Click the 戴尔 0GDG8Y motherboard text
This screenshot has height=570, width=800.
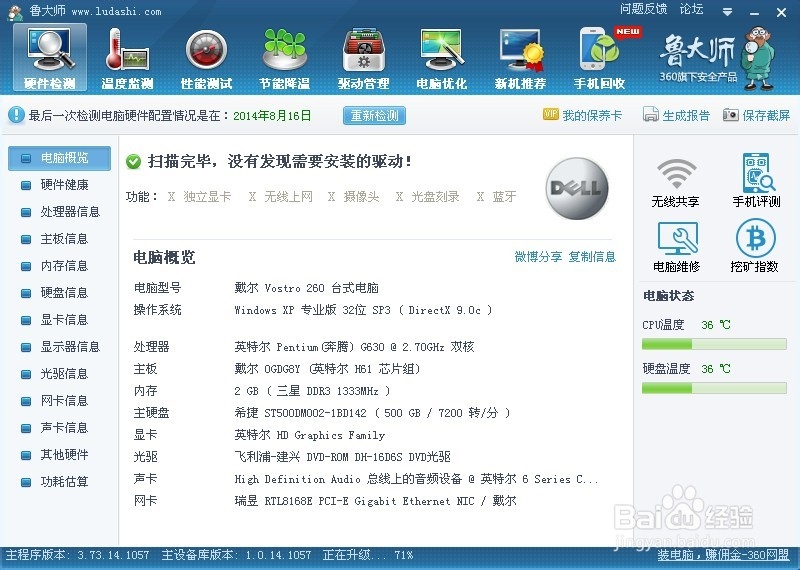click(x=327, y=369)
